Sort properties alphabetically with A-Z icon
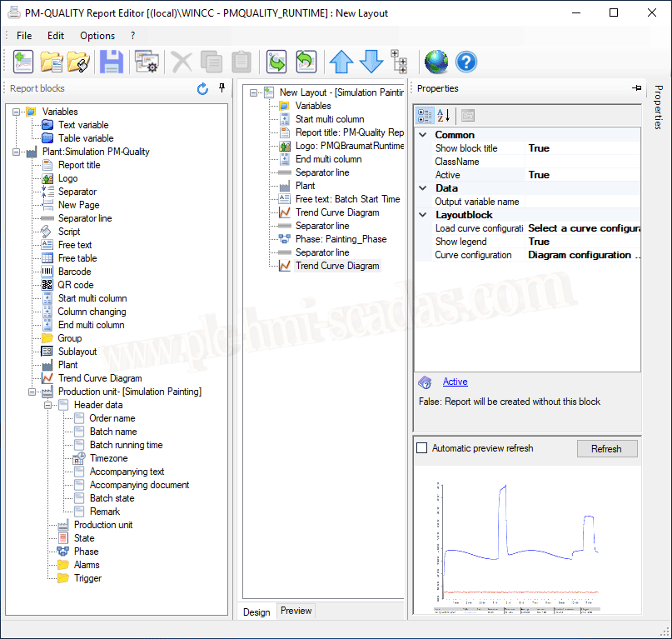This screenshot has width=672, height=639. point(444,115)
